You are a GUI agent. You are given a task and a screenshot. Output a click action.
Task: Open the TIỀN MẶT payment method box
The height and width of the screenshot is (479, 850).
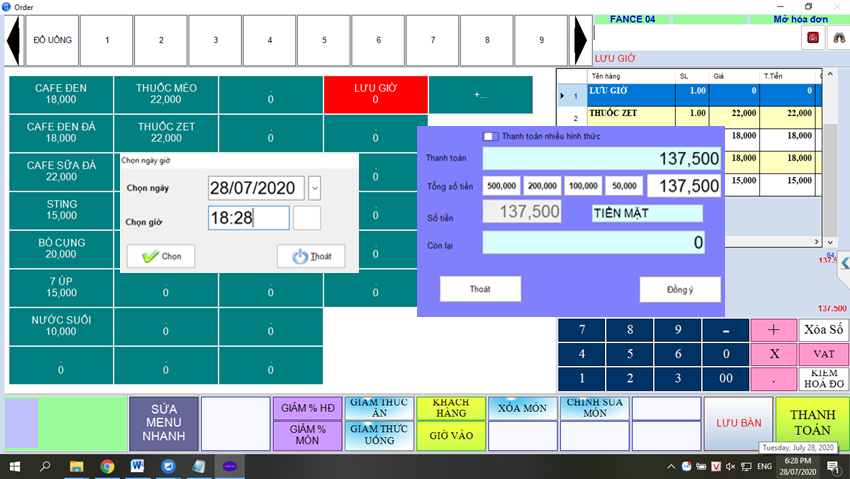click(647, 213)
